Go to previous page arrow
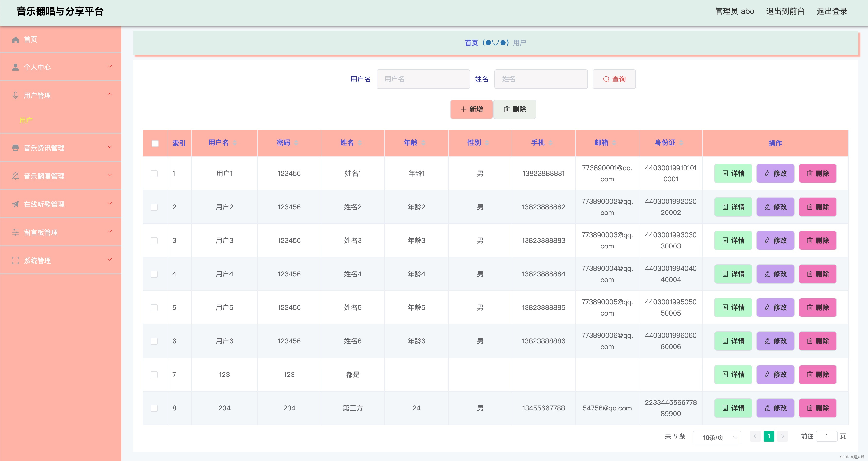Image resolution: width=868 pixels, height=461 pixels. [x=755, y=436]
